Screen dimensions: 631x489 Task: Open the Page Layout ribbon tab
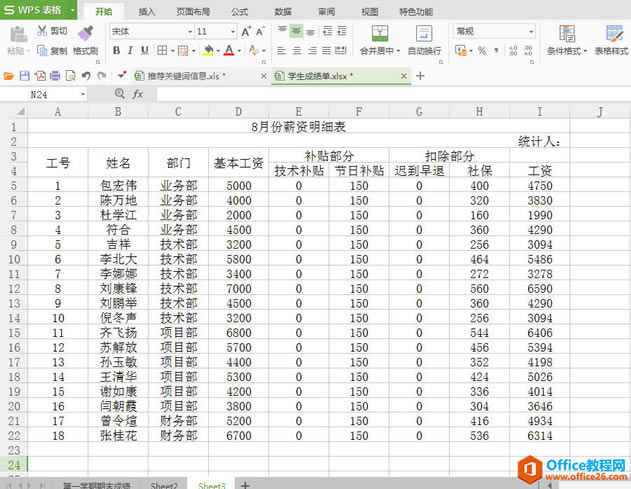[193, 12]
